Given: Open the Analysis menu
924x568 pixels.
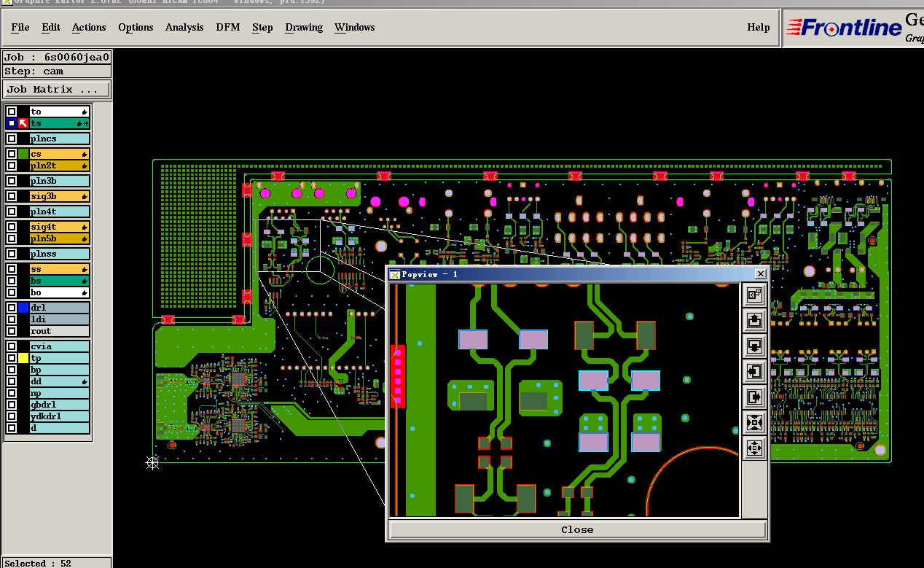Looking at the screenshot, I should point(184,27).
